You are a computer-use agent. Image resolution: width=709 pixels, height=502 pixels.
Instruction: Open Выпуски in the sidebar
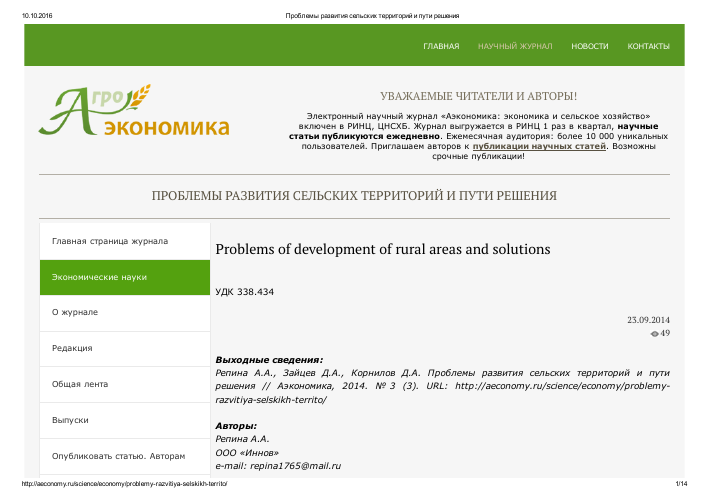point(70,420)
